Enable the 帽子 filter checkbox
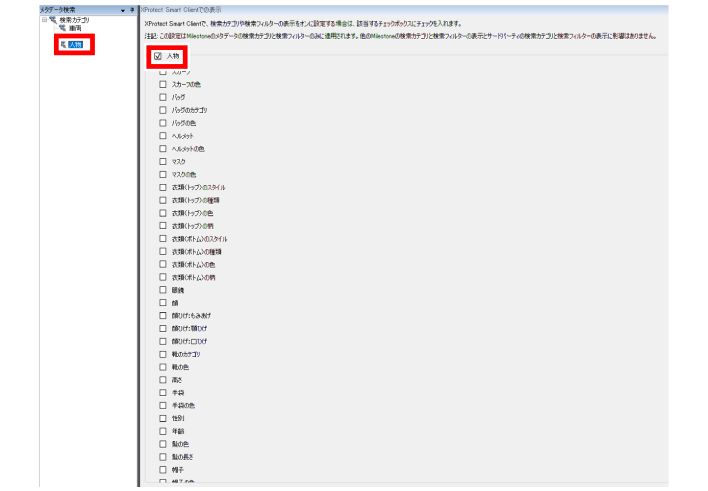The width and height of the screenshot is (708, 491). 163,470
